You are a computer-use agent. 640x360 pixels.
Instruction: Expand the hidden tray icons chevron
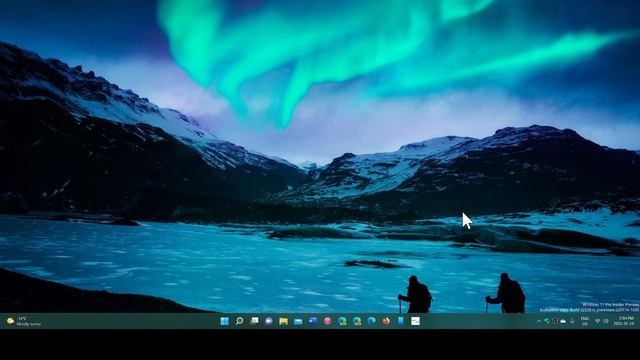pyautogui.click(x=539, y=322)
